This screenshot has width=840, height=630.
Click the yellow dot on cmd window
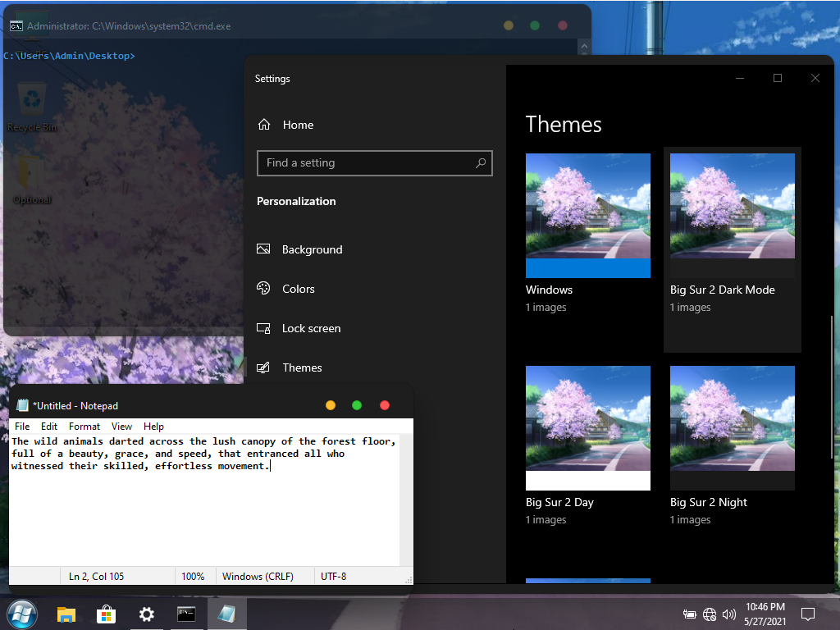[x=509, y=25]
